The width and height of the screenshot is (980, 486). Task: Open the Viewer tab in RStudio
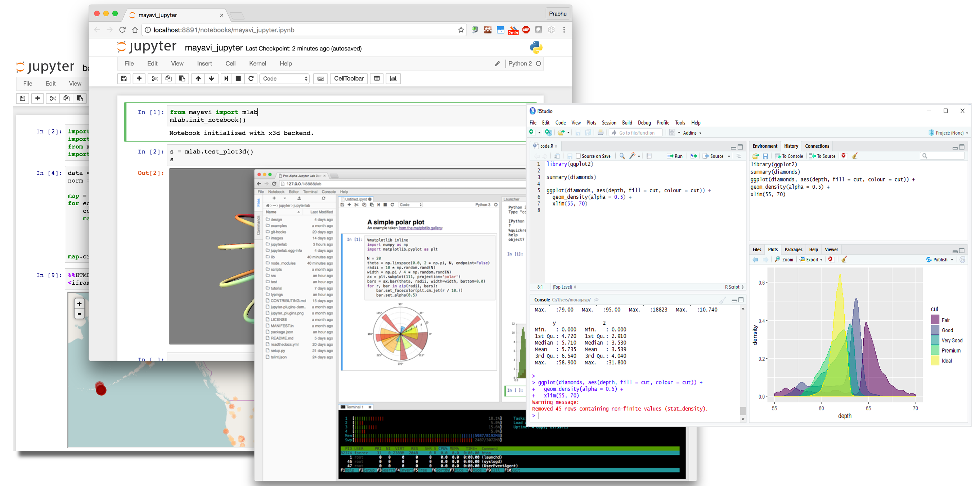(831, 250)
